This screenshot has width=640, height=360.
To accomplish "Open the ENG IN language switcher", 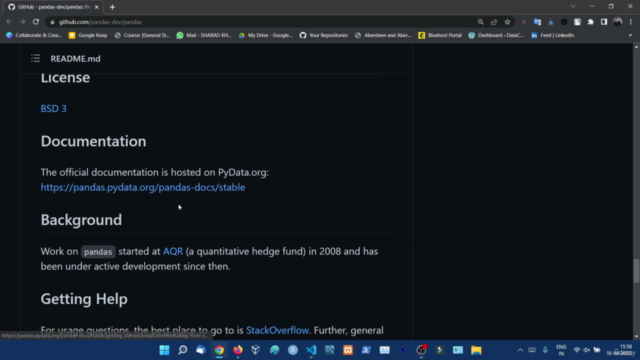I will (561, 350).
